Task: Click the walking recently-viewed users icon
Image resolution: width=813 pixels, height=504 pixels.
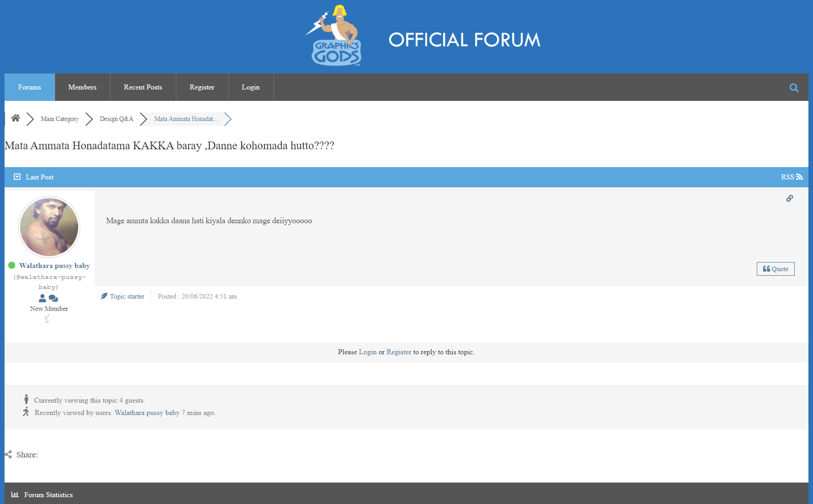Action: 26,412
